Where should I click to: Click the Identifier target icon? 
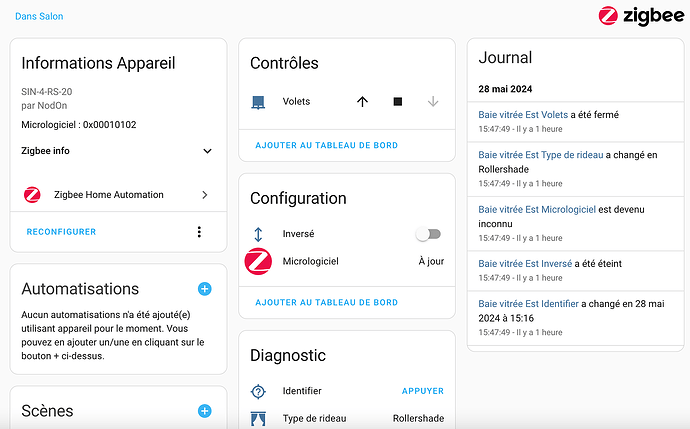click(258, 391)
